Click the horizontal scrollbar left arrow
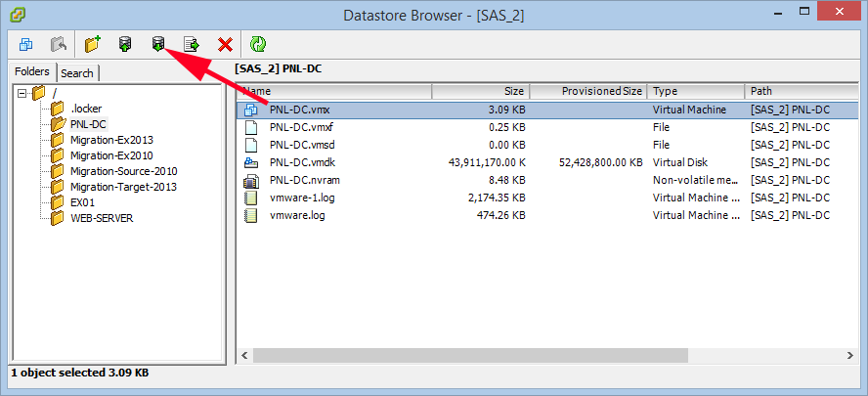Viewport: 868px width, 396px height. 244,355
